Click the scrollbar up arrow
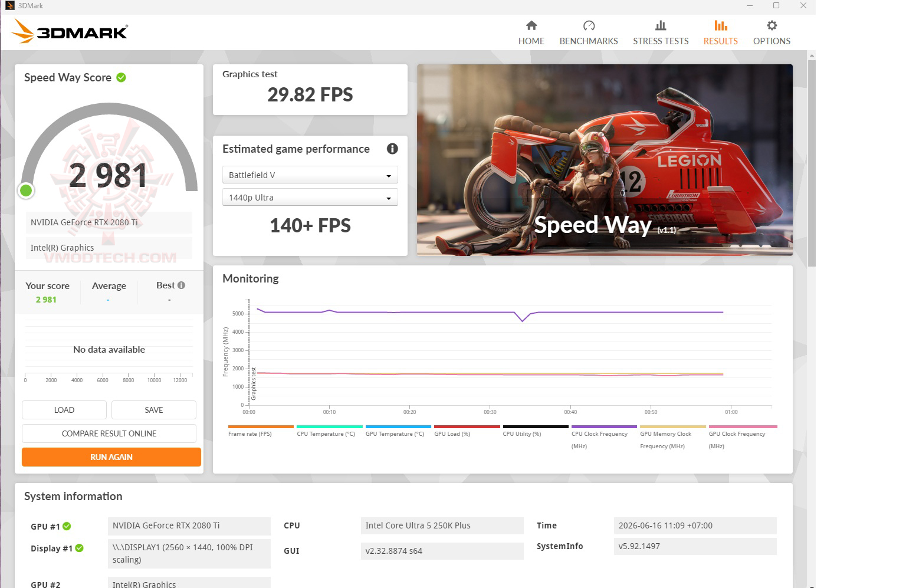This screenshot has height=588, width=906. pos(812,55)
